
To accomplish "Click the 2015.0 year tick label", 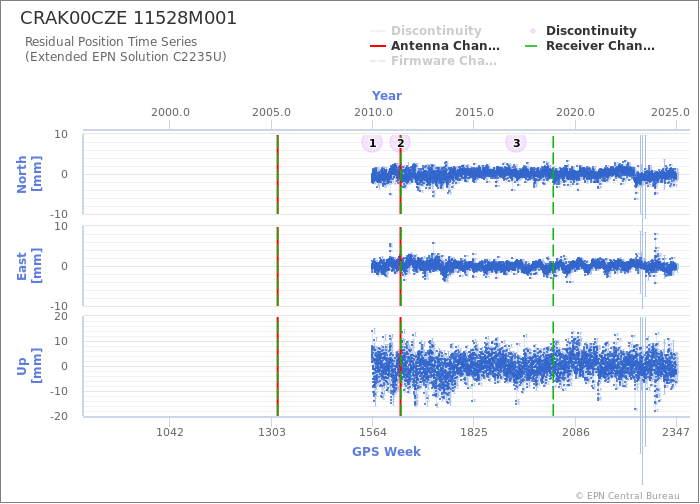I will coord(474,112).
